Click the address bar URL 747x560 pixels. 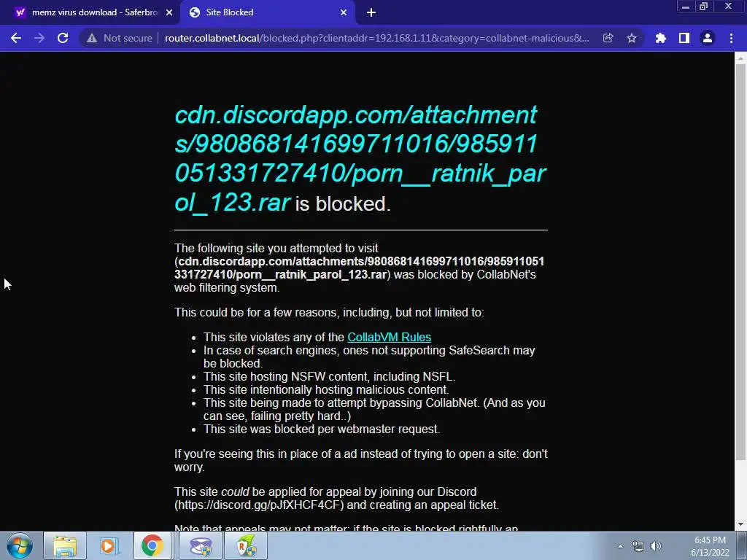pos(377,38)
